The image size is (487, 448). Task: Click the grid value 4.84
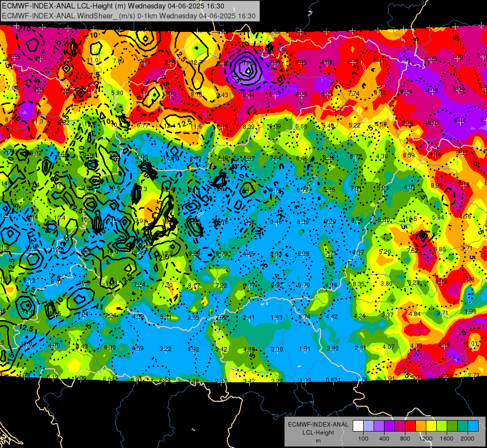click(x=415, y=314)
